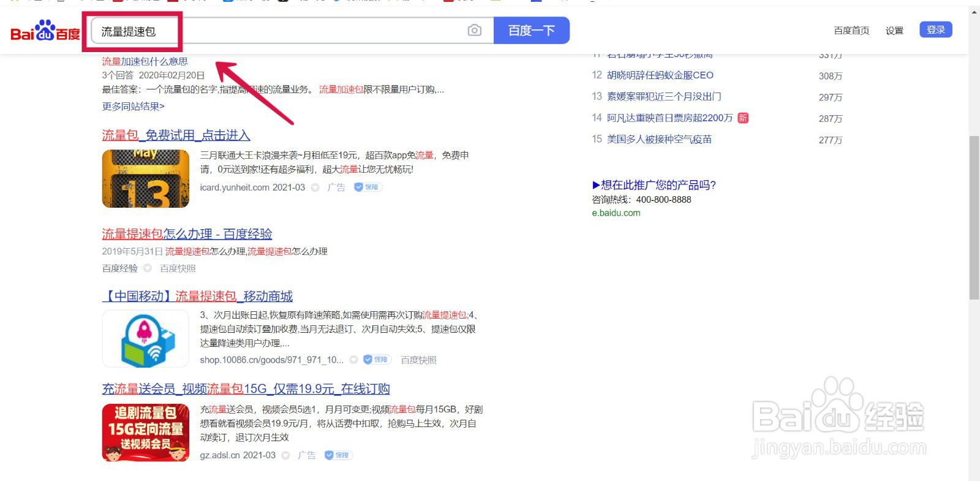
Task: Click 广告 label on icard.yunheit.com result
Action: [x=336, y=187]
